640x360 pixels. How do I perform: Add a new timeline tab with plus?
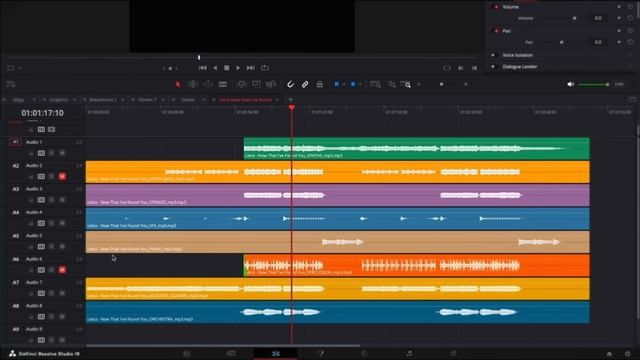point(290,100)
